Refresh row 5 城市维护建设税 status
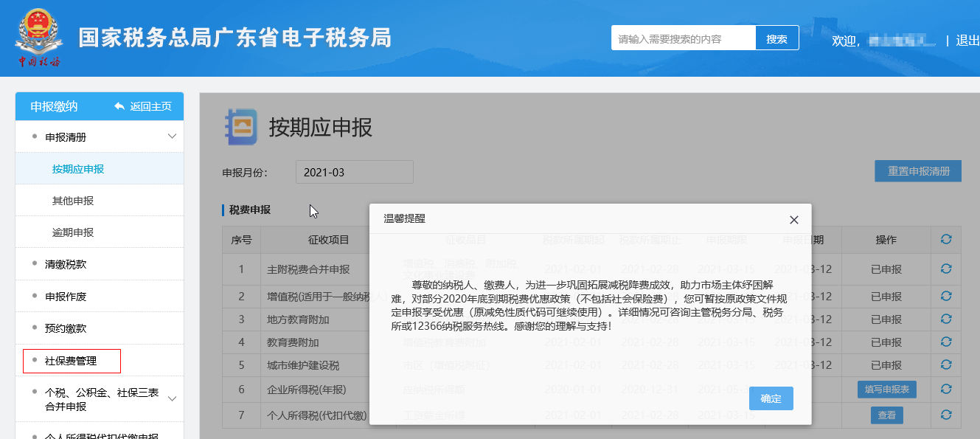 [x=946, y=365]
